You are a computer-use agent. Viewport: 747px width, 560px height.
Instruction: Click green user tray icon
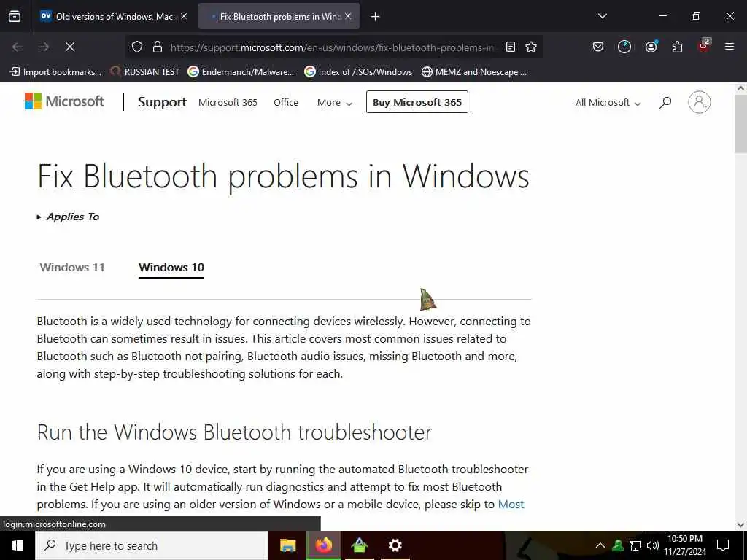coord(617,545)
